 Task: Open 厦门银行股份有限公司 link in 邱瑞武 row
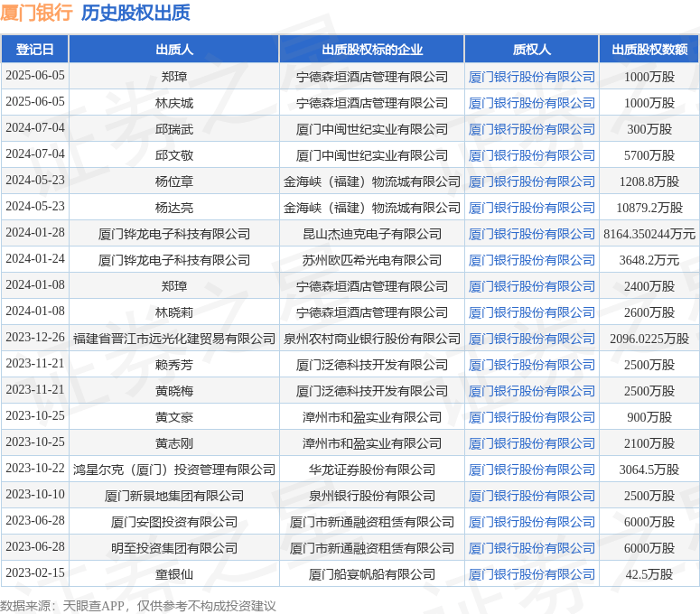tap(531, 129)
